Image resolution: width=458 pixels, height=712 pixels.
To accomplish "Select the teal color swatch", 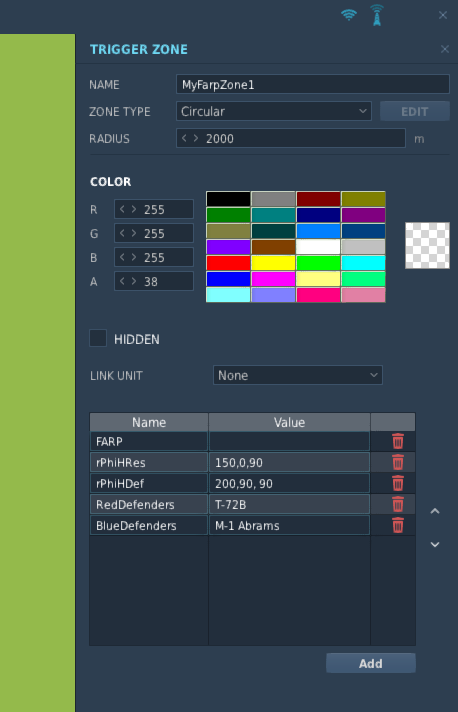I will click(x=273, y=215).
